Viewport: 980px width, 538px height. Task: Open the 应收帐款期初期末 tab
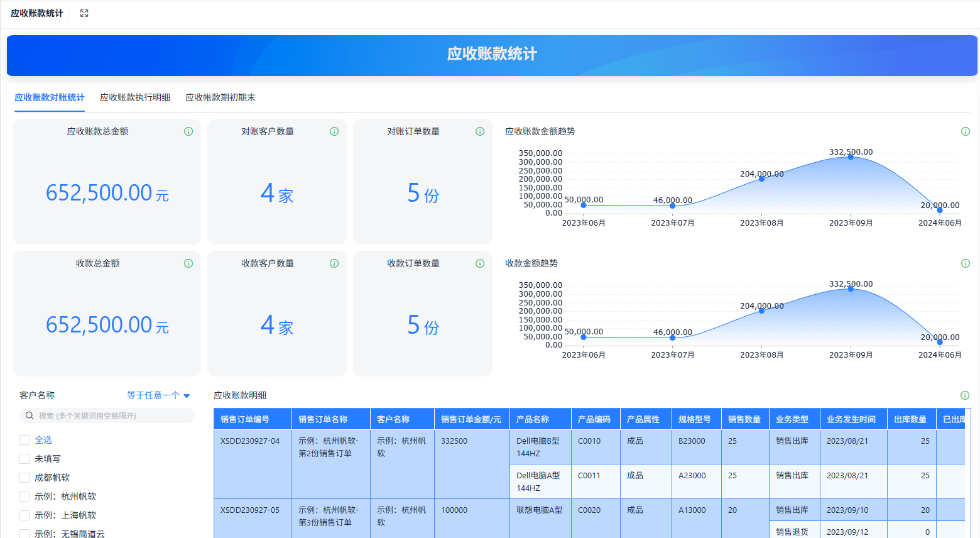(219, 97)
